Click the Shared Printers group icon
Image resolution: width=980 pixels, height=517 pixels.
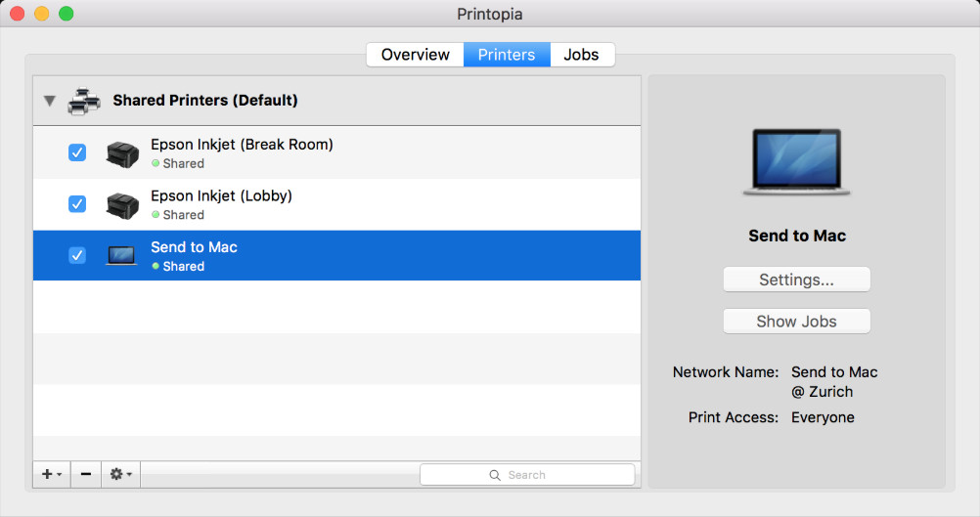click(x=84, y=101)
